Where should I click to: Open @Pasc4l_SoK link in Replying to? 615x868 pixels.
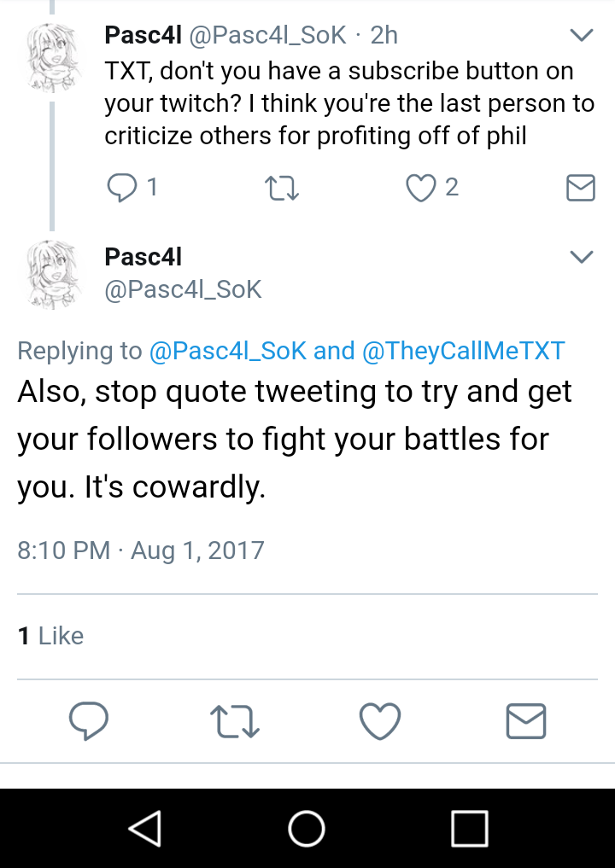[x=228, y=351]
